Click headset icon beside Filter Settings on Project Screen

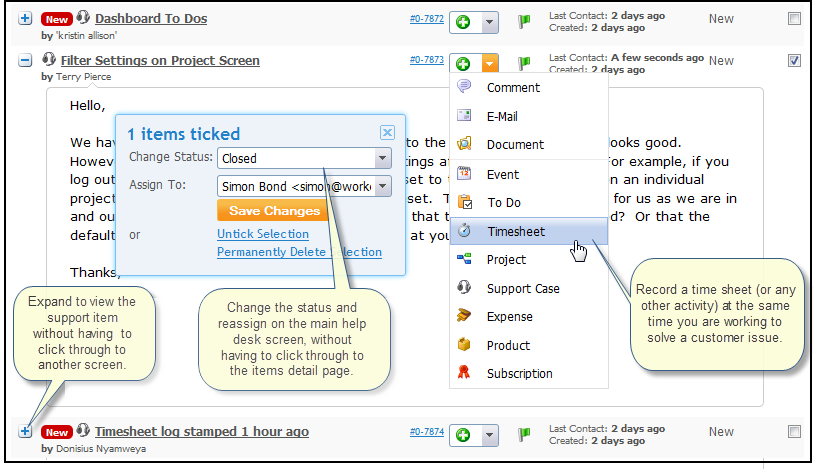pos(48,60)
